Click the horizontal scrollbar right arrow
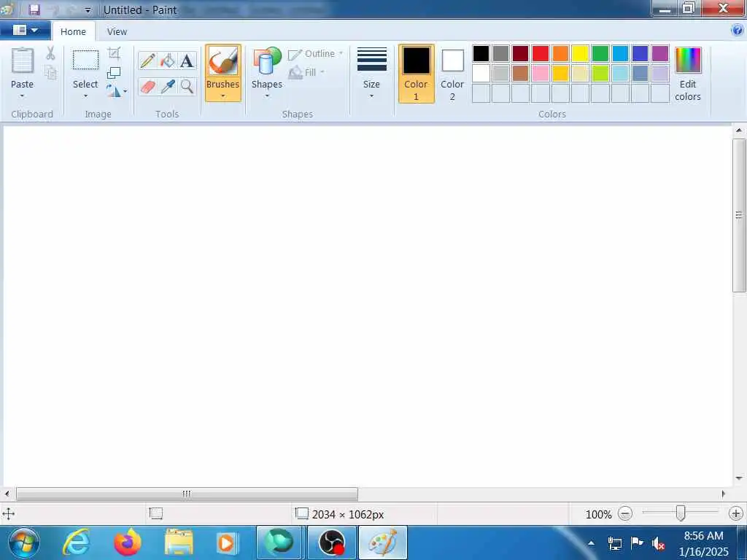Image resolution: width=747 pixels, height=560 pixels. click(723, 494)
